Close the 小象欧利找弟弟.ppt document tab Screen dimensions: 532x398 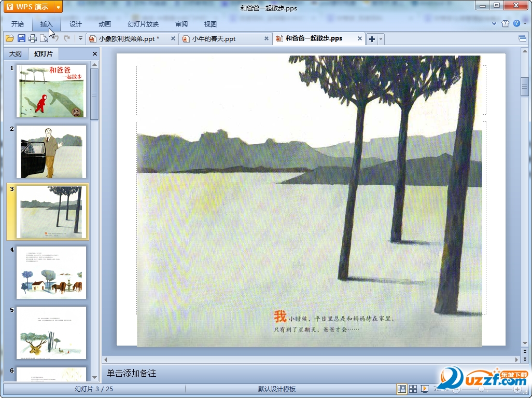tap(173, 39)
